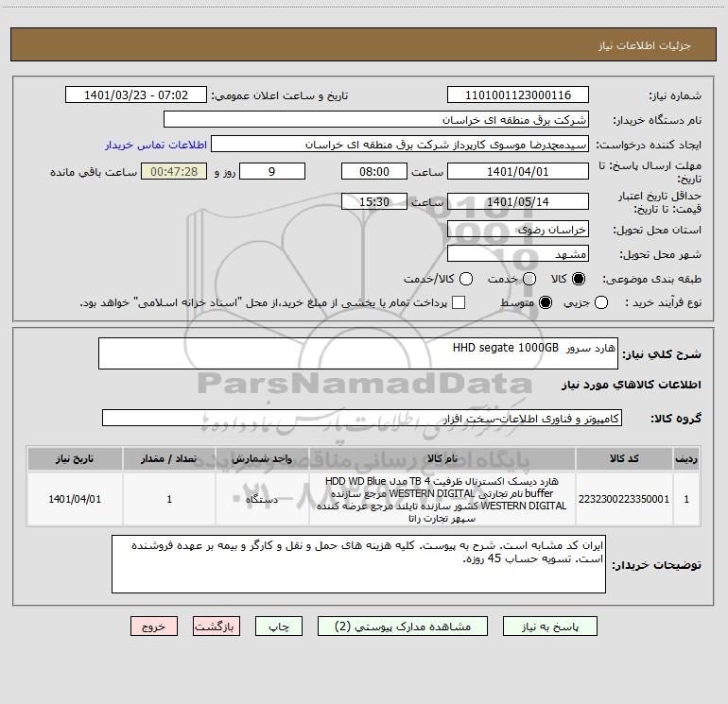Screen dimensions: 728x704
Task: Click the goods group کامپیوتر و فناوری field
Action: pyautogui.click(x=362, y=418)
